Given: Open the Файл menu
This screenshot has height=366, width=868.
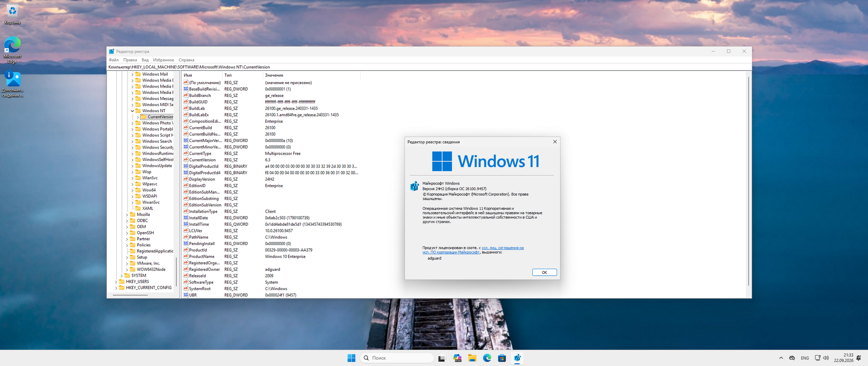Looking at the screenshot, I should [114, 60].
